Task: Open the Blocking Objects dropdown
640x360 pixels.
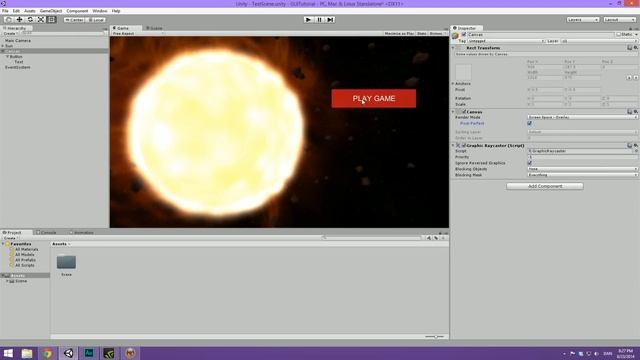Action: 582,169
